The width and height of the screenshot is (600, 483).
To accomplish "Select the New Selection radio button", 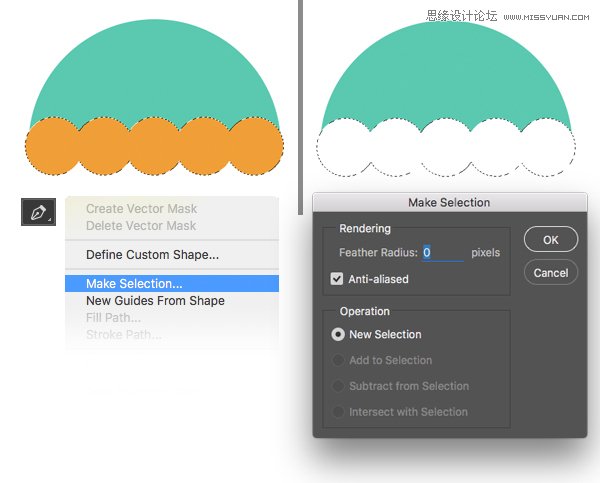I will click(x=338, y=334).
